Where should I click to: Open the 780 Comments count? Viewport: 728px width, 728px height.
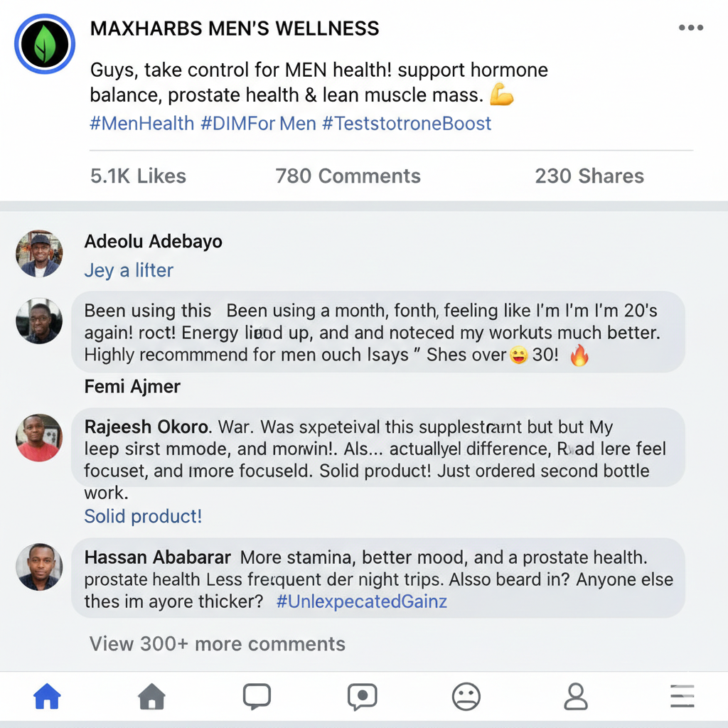pyautogui.click(x=348, y=176)
